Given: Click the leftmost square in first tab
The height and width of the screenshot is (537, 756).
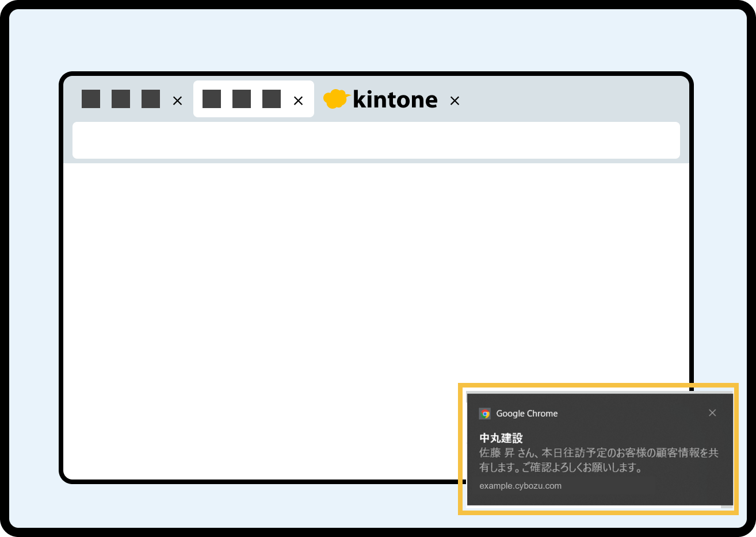Looking at the screenshot, I should [x=91, y=99].
